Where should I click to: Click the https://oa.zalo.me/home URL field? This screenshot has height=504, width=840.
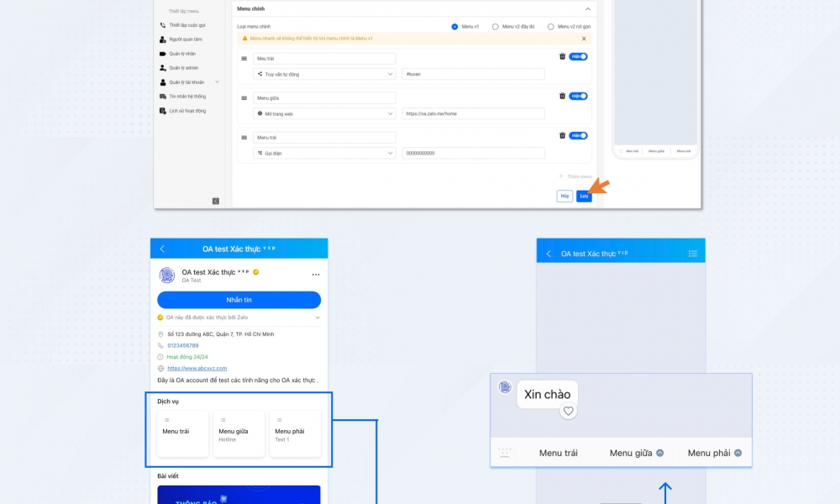(x=474, y=113)
